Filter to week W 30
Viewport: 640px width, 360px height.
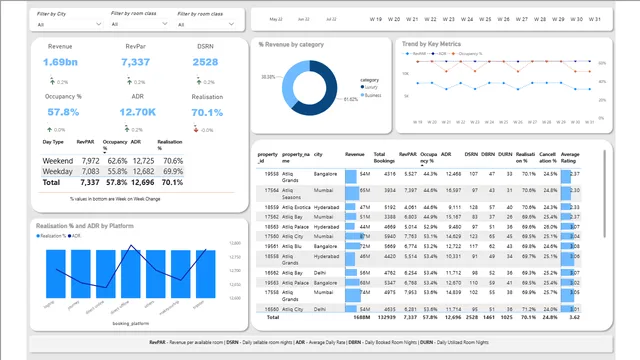coord(576,19)
